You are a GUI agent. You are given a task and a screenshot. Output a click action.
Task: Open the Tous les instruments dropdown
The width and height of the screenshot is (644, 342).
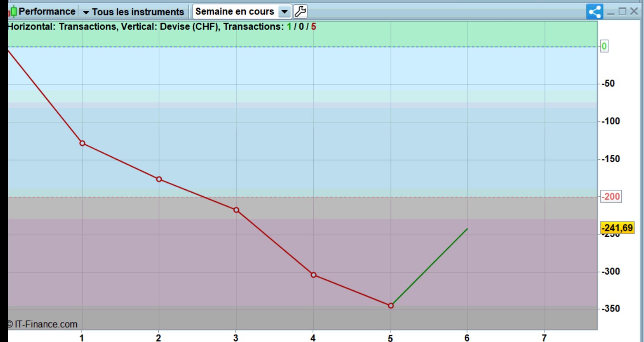(133, 12)
